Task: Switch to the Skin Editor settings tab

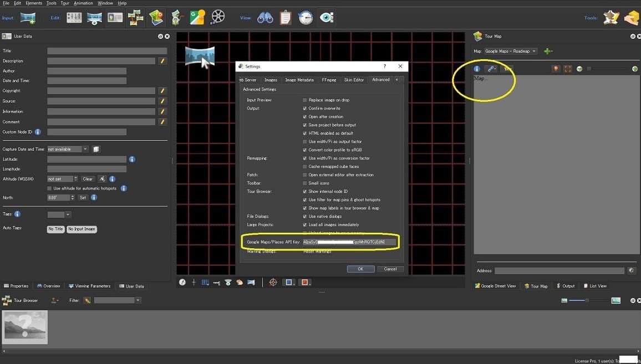Action: click(354, 80)
